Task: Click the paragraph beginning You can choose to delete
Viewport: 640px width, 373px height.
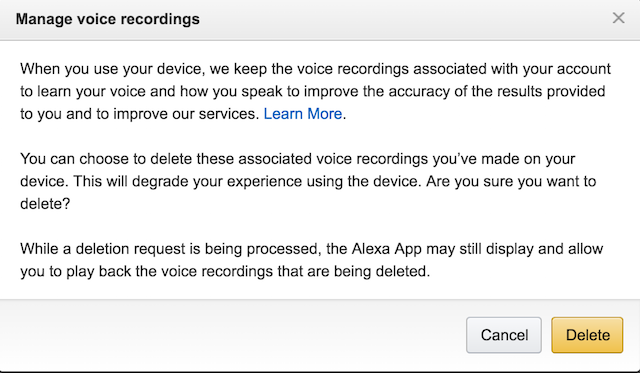Action: 308,181
